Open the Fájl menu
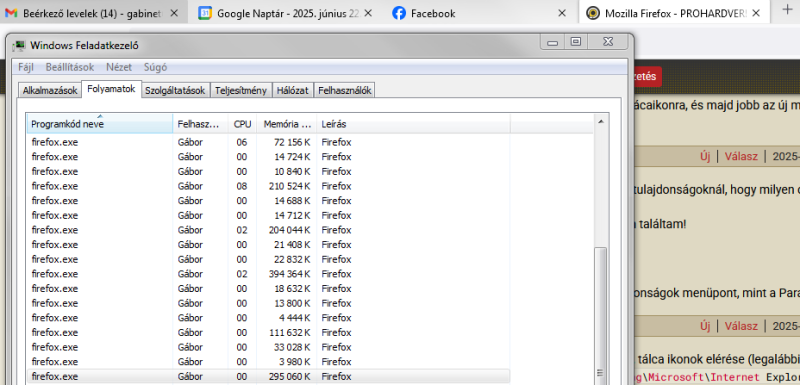This screenshot has height=385, width=800. (x=26, y=67)
